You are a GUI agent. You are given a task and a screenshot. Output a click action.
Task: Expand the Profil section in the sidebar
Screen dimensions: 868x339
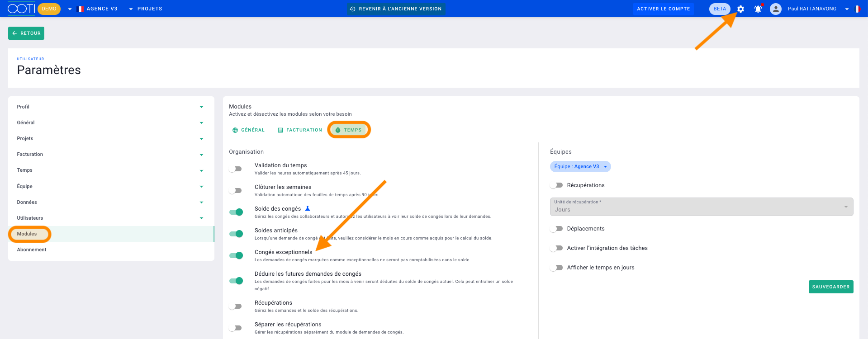click(x=111, y=107)
